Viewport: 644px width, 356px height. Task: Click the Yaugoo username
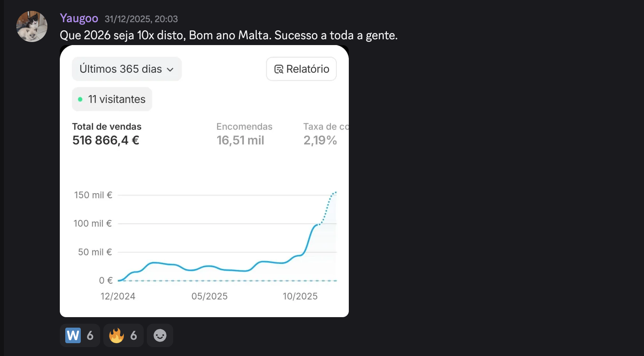[79, 18]
